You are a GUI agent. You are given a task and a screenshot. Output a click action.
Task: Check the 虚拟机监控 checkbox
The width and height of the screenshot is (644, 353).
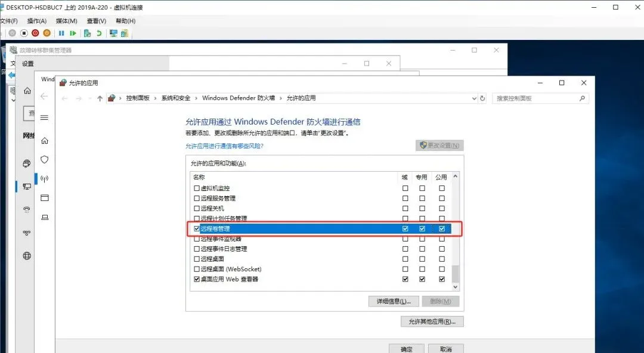tap(197, 188)
